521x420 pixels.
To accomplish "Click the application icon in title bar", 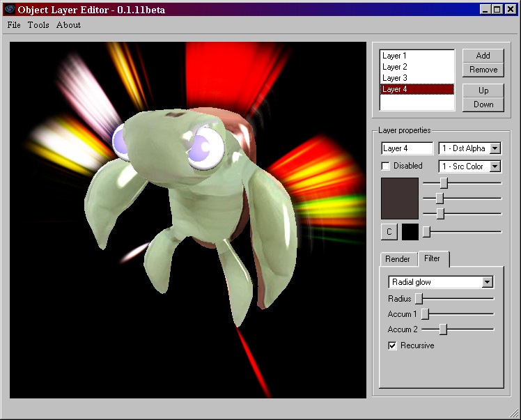I will click(9, 9).
